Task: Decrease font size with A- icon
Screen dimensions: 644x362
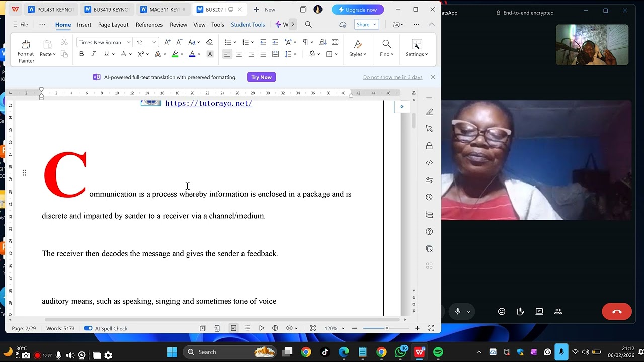Action: pos(179,42)
